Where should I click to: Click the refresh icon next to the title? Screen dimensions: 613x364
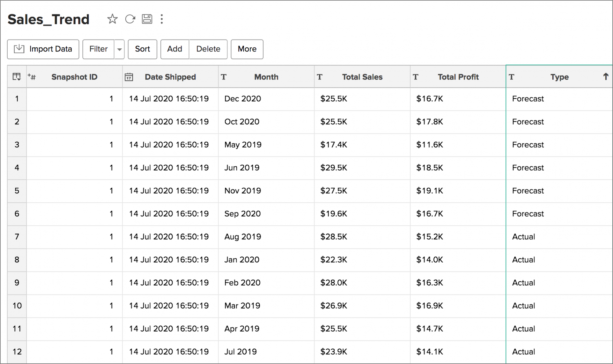click(131, 19)
